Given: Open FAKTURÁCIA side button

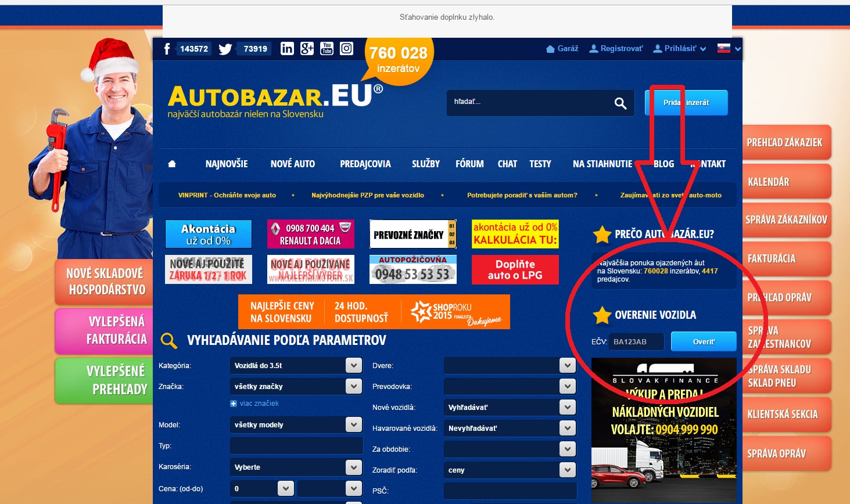Looking at the screenshot, I should pos(787,258).
